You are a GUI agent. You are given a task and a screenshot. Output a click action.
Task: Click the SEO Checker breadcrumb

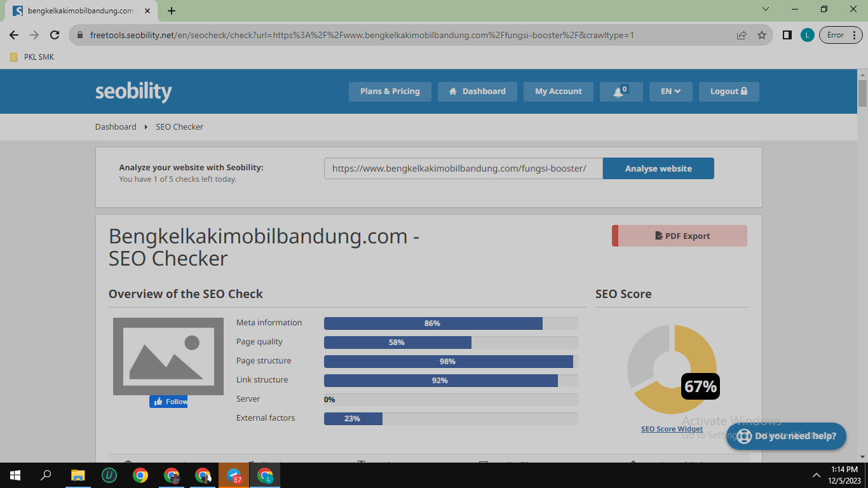[x=180, y=127]
